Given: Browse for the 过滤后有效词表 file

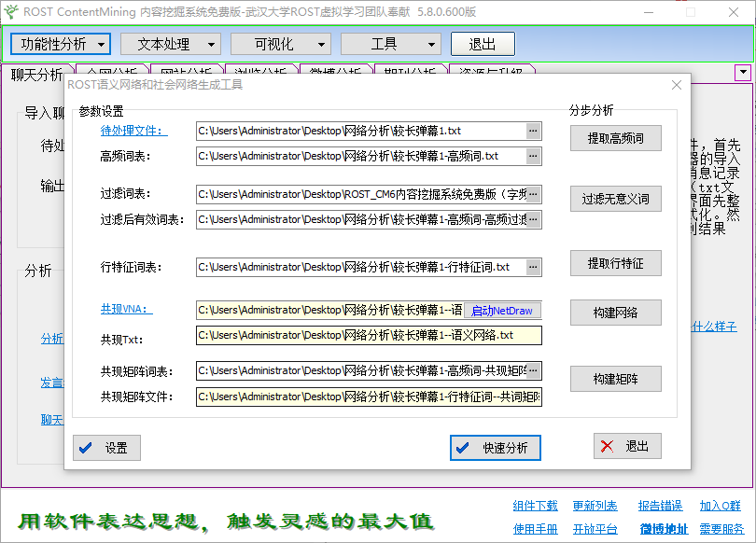Looking at the screenshot, I should coord(534,219).
